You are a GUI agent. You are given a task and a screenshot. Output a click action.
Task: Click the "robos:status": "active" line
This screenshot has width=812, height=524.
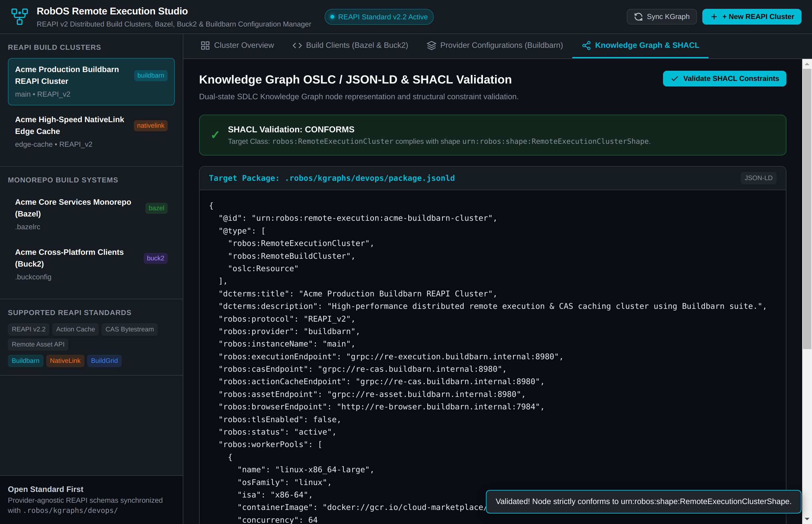tap(277, 432)
